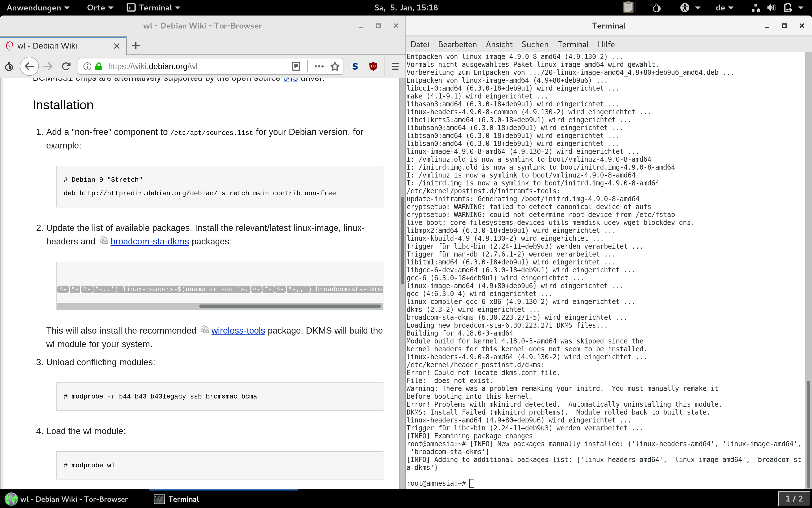Viewport: 812px width, 508px height.
Task: Open the Terminal menu in Terminal menubar
Action: tap(573, 44)
